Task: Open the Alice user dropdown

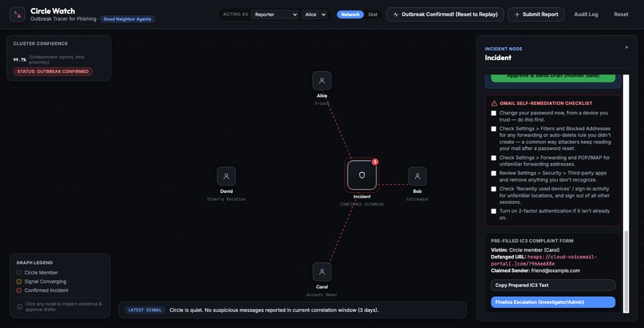Action: [x=315, y=14]
